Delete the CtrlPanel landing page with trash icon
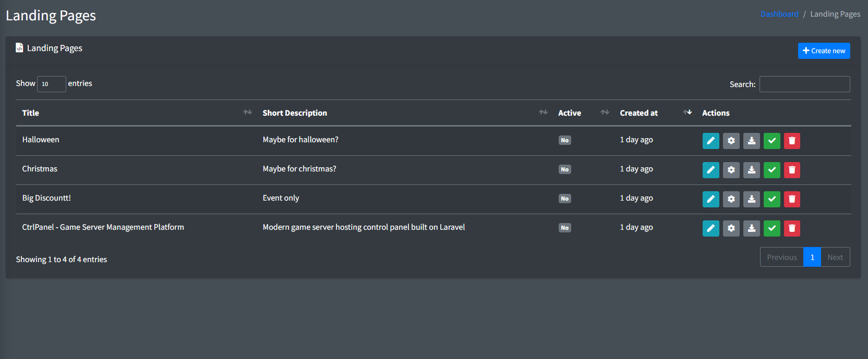Image resolution: width=868 pixels, height=359 pixels. [791, 228]
